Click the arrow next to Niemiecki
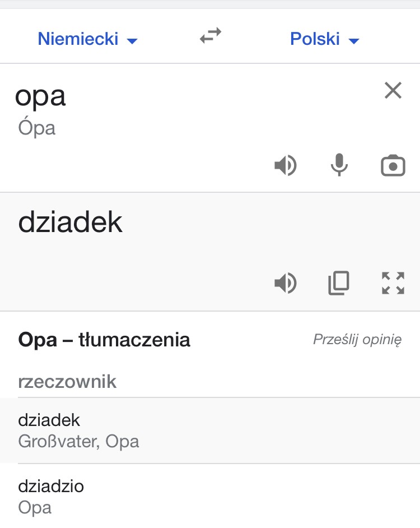The width and height of the screenshot is (420, 528). [132, 41]
